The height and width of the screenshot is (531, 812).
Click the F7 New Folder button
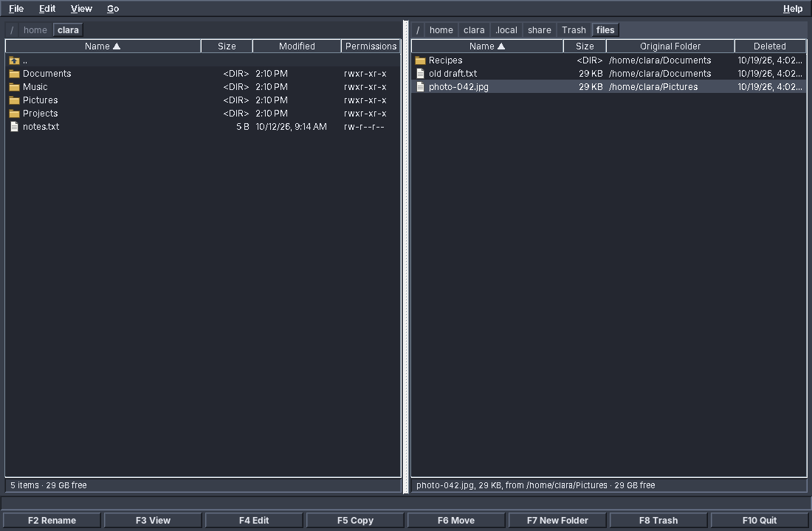[557, 520]
